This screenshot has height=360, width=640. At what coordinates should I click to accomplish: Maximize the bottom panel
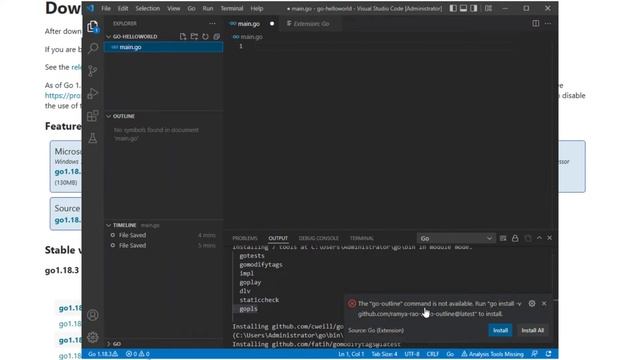[x=539, y=238]
